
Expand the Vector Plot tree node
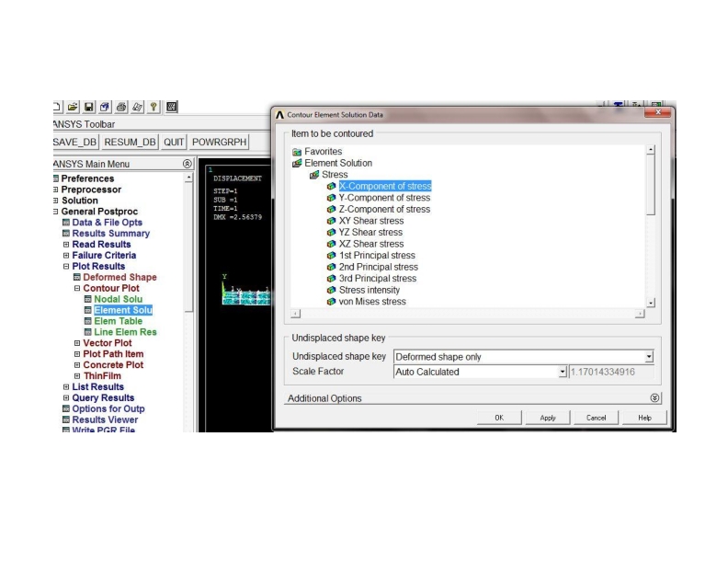click(x=76, y=343)
